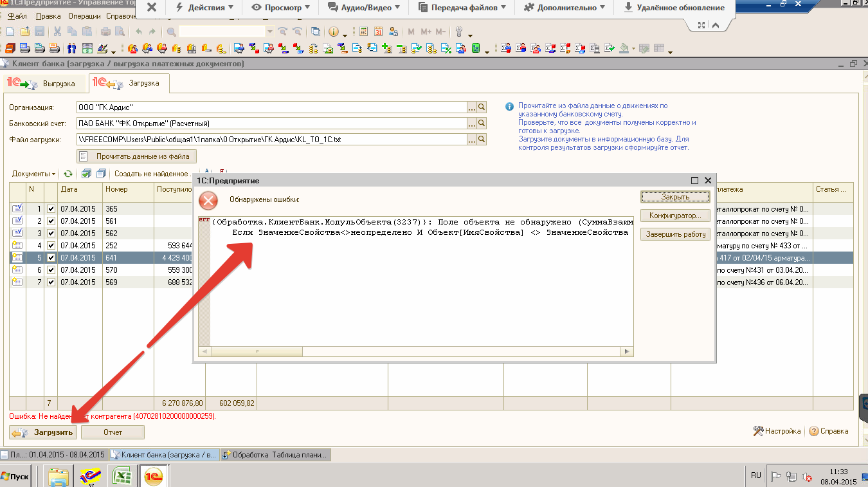
Task: Uncheck the checkbox in row 1
Action: pyautogui.click(x=51, y=209)
